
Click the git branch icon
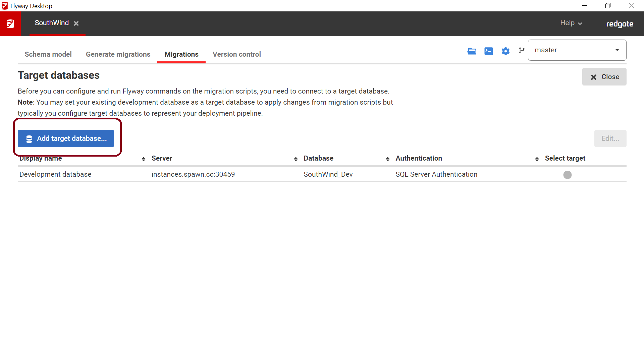pos(521,51)
